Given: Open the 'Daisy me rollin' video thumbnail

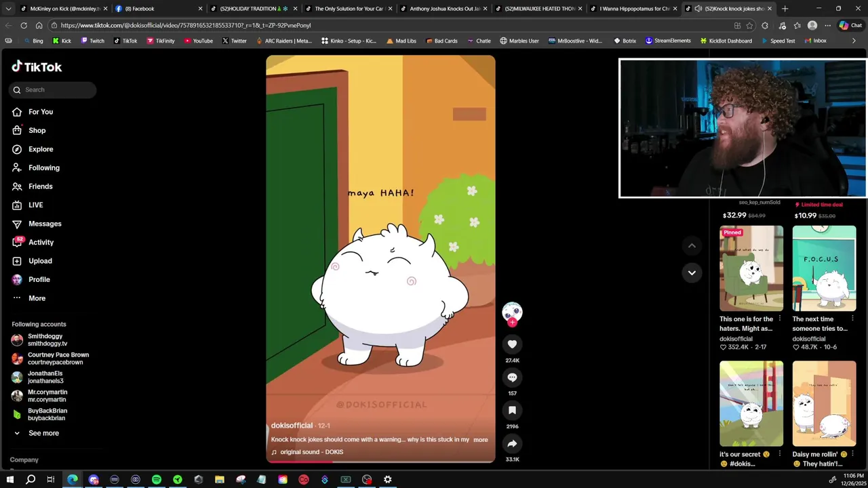Looking at the screenshot, I should [824, 403].
